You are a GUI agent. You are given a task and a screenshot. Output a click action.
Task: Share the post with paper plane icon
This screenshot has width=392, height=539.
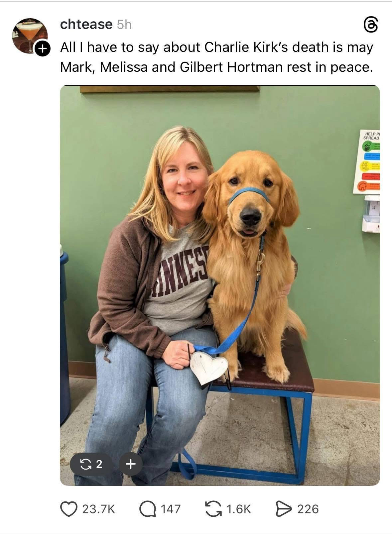click(x=283, y=509)
